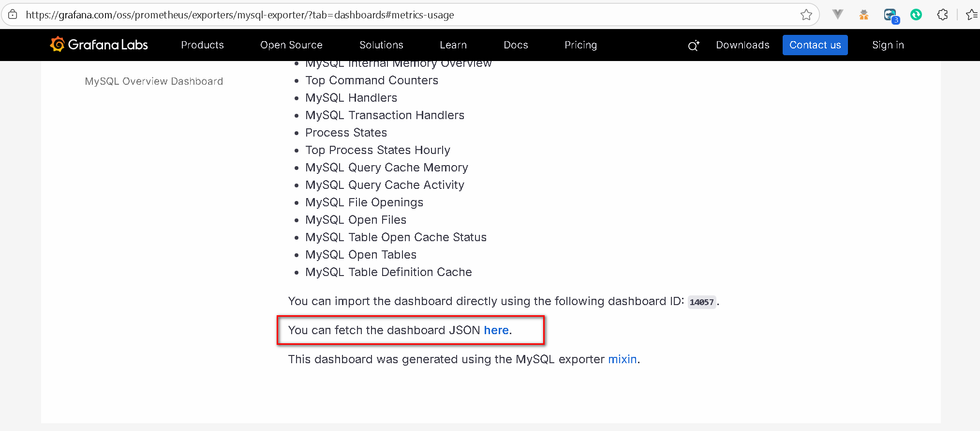
Task: Click 'MySQL Query Cache Memory' item
Action: (x=386, y=168)
